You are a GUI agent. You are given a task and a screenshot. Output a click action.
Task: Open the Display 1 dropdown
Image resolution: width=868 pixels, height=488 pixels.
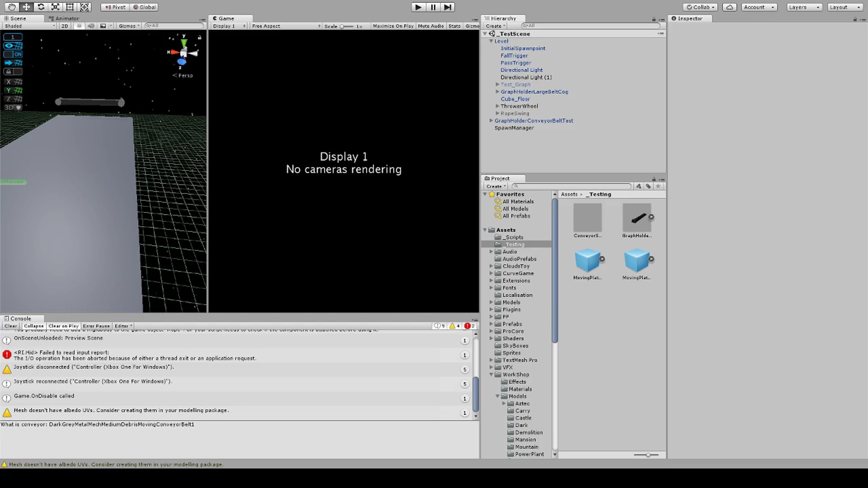[x=229, y=26]
